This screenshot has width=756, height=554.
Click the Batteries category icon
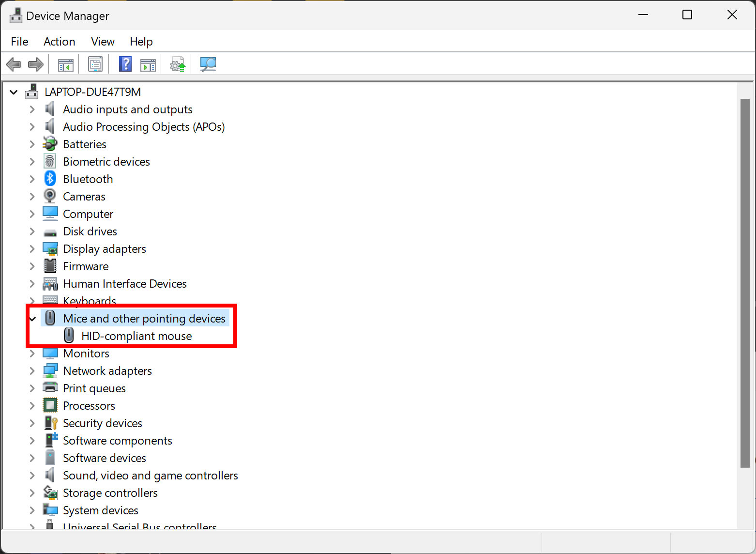click(50, 144)
